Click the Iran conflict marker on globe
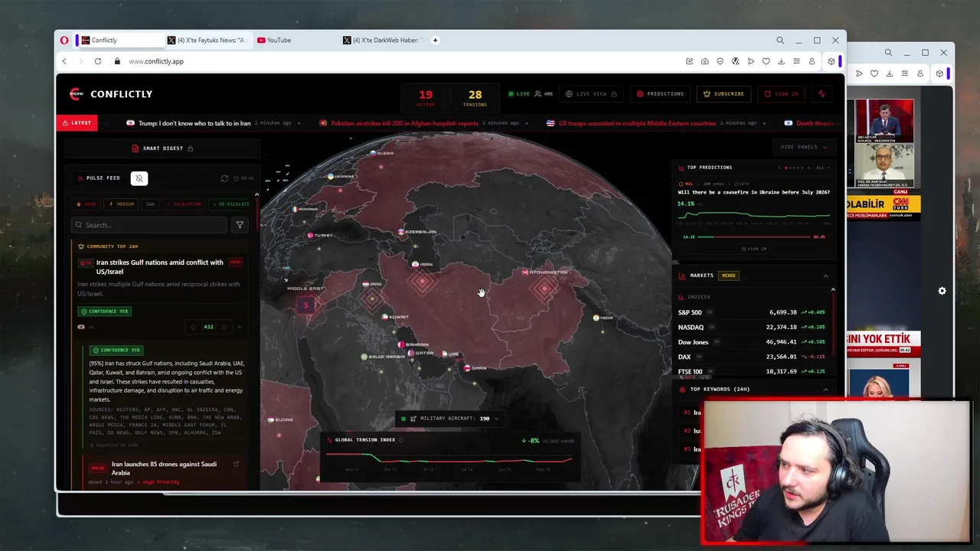 pyautogui.click(x=421, y=282)
